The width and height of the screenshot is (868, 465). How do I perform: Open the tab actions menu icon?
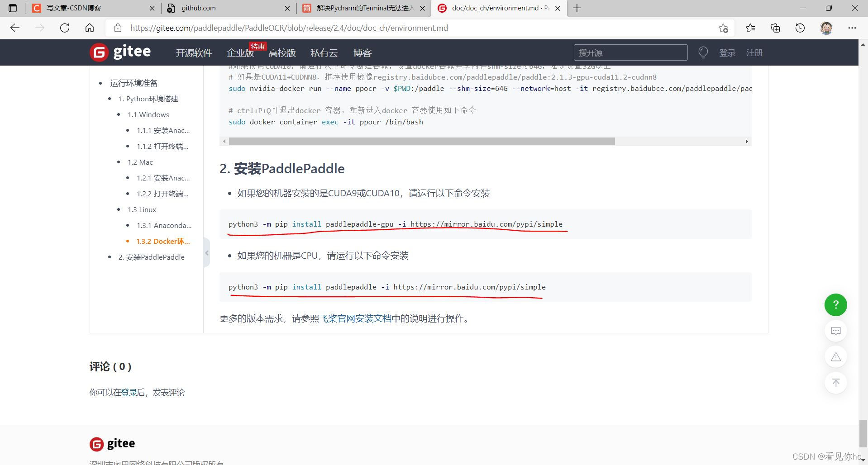pos(13,8)
